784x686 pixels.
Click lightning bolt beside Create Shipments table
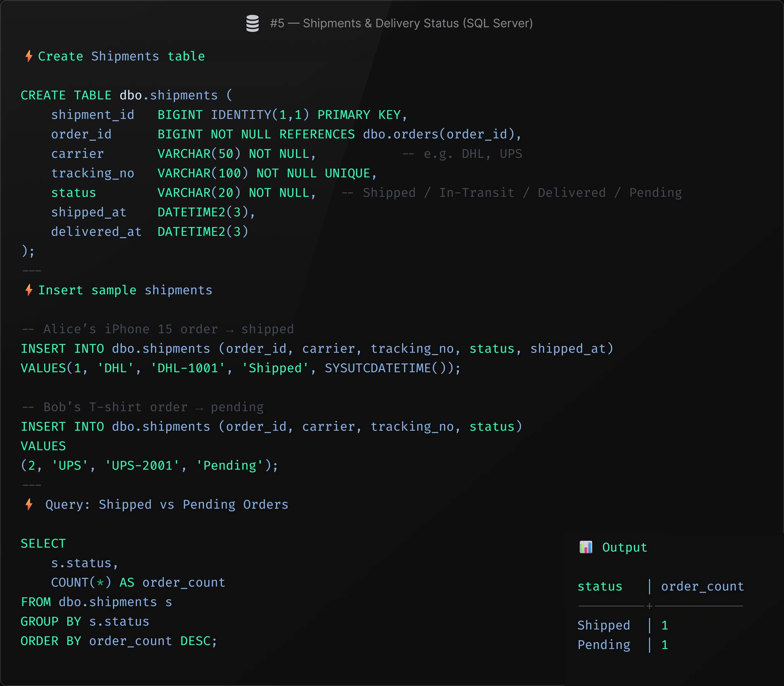(29, 56)
